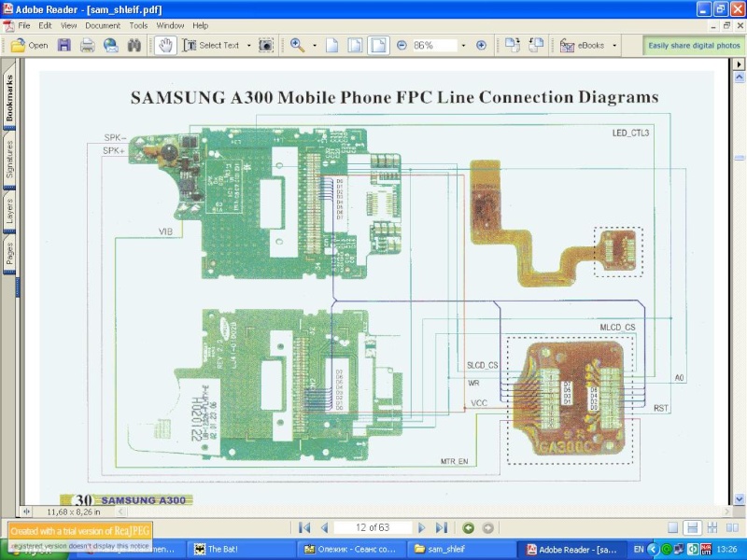Image resolution: width=747 pixels, height=560 pixels.
Task: Click the navigation pane splitter button
Action: click(26, 511)
